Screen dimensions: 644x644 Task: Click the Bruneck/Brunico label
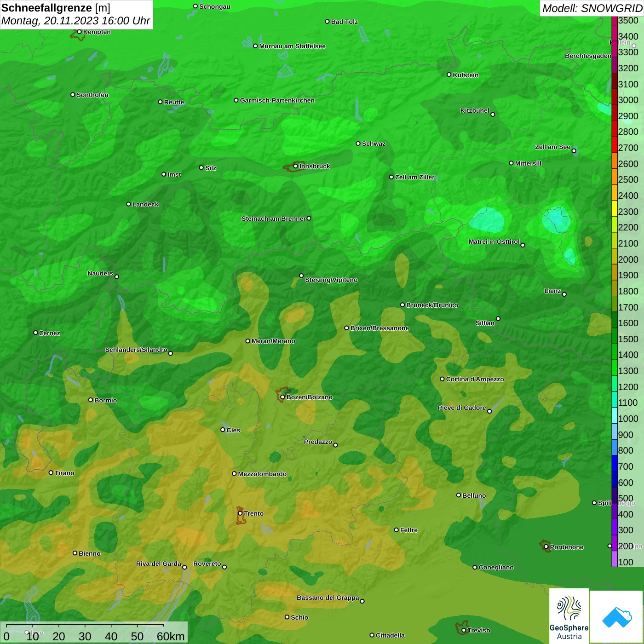[432, 305]
